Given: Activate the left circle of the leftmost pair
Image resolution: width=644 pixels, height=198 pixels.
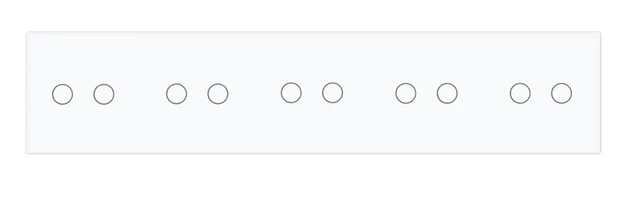Looking at the screenshot, I should (63, 94).
